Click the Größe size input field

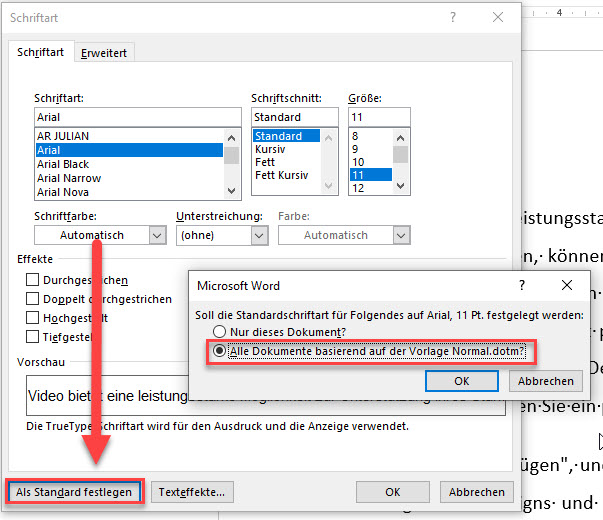[379, 117]
